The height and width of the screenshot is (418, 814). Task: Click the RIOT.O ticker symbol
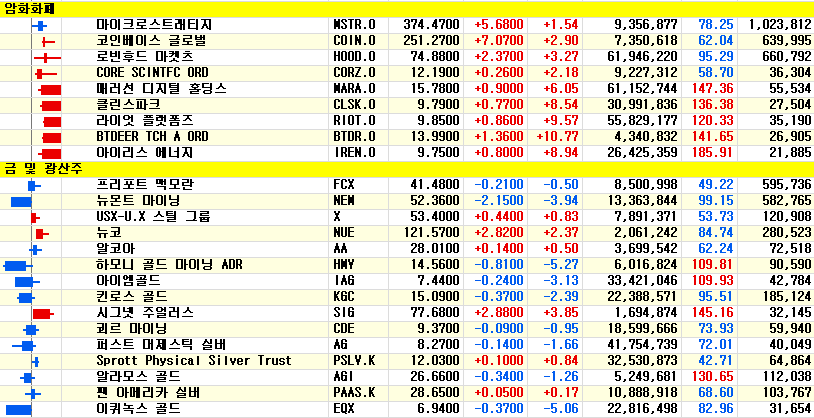point(354,120)
